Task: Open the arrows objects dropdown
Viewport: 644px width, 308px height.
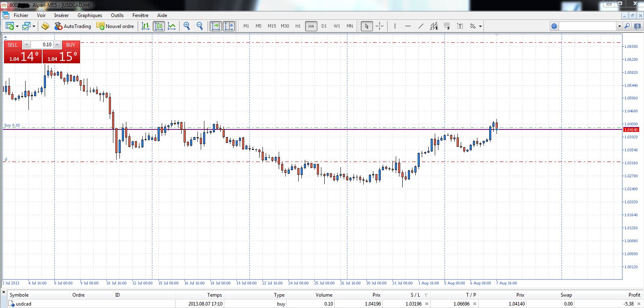Action: (480, 26)
